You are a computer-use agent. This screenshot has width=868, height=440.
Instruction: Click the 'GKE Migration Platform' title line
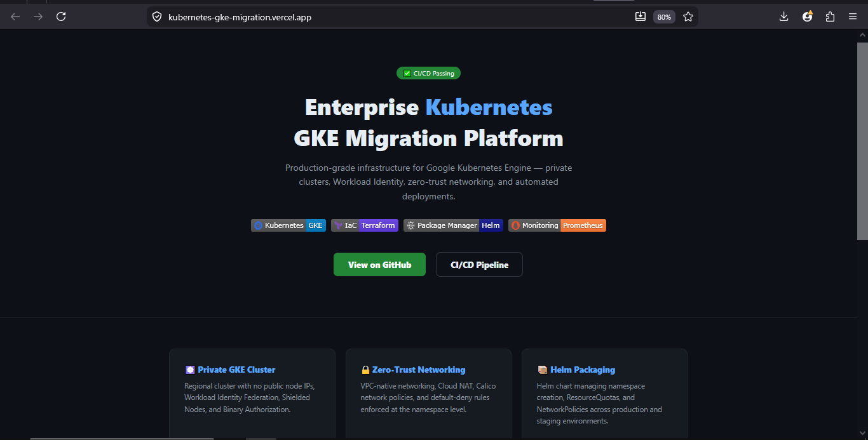pos(428,138)
